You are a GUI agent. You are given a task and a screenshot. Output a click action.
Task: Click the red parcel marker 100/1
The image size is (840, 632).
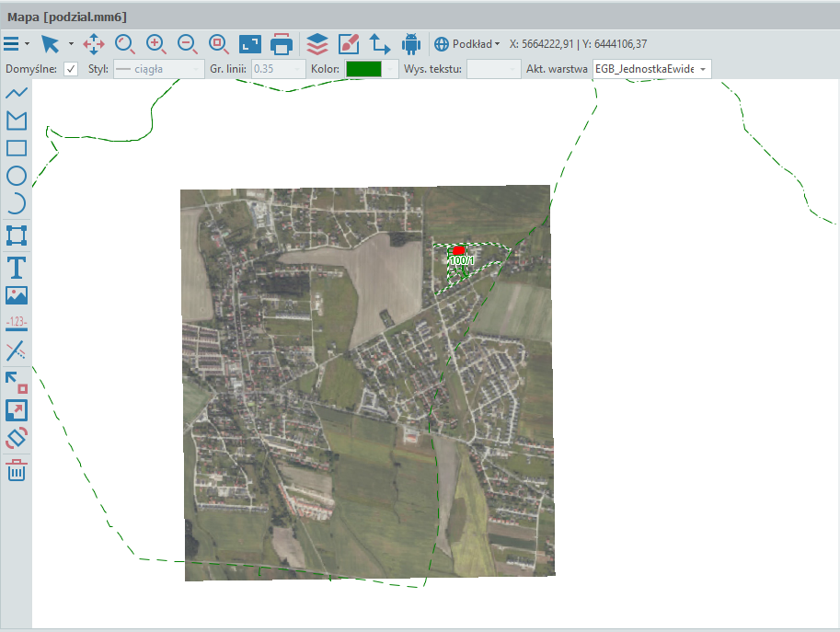pyautogui.click(x=459, y=250)
